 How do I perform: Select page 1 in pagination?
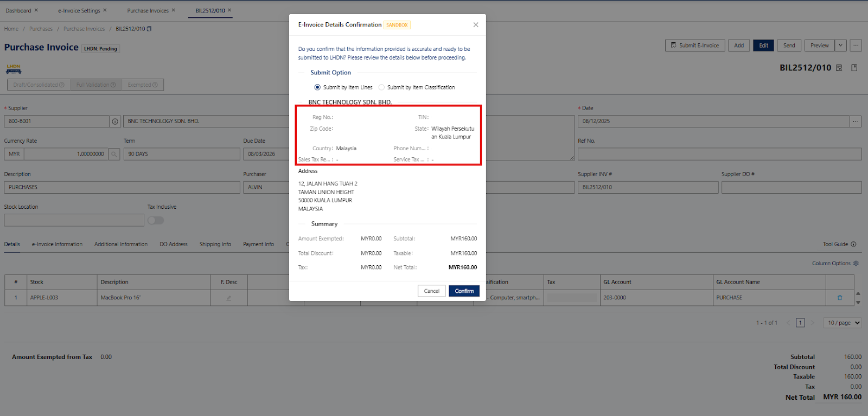point(800,323)
